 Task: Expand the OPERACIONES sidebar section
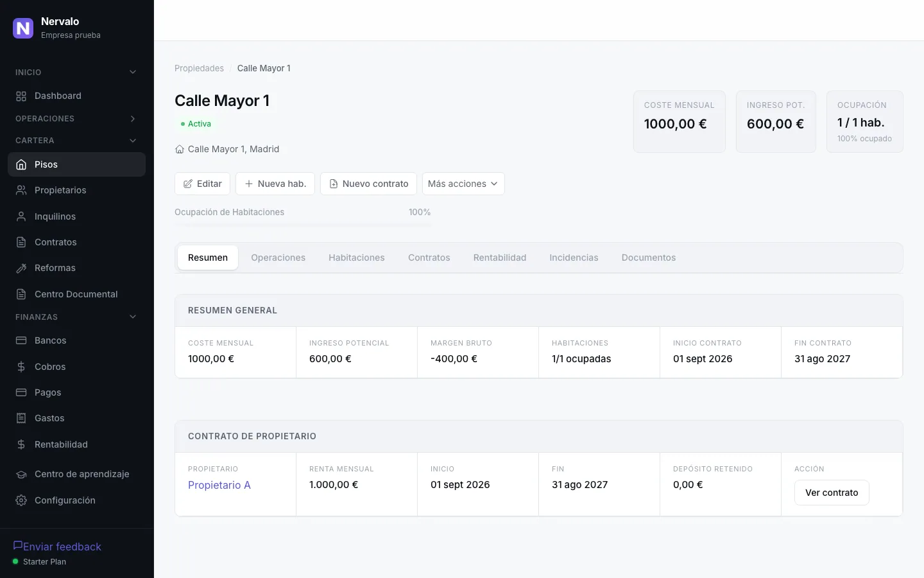133,119
